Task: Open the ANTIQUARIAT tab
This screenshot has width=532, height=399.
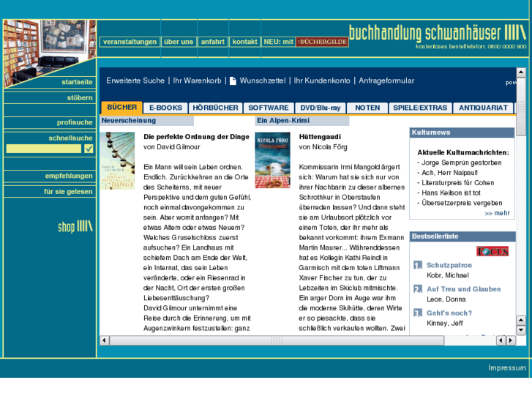Action: click(483, 108)
